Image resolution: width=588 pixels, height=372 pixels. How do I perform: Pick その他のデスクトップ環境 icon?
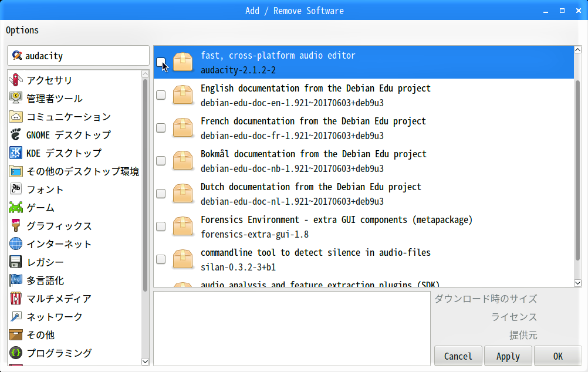click(16, 171)
